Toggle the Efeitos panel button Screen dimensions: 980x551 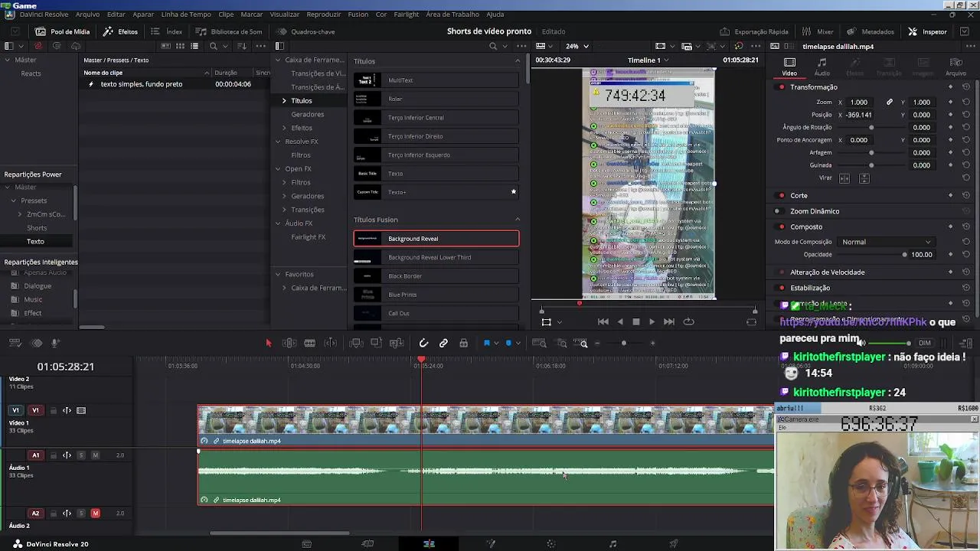click(x=121, y=31)
